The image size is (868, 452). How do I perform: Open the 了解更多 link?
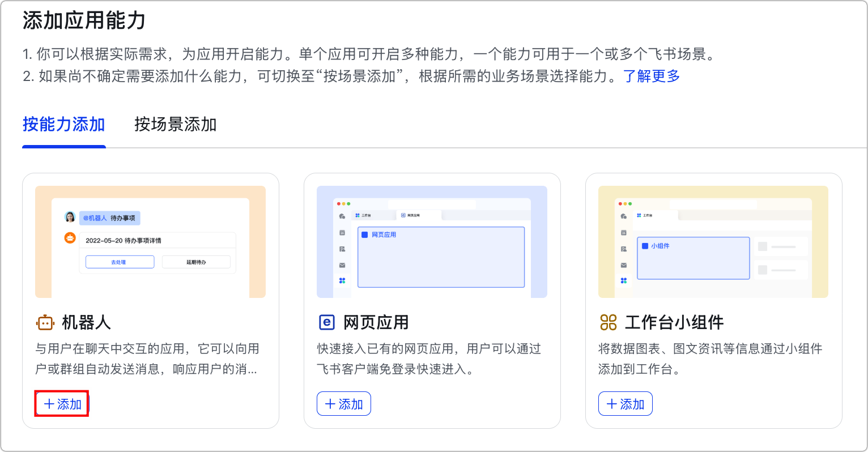tap(652, 76)
